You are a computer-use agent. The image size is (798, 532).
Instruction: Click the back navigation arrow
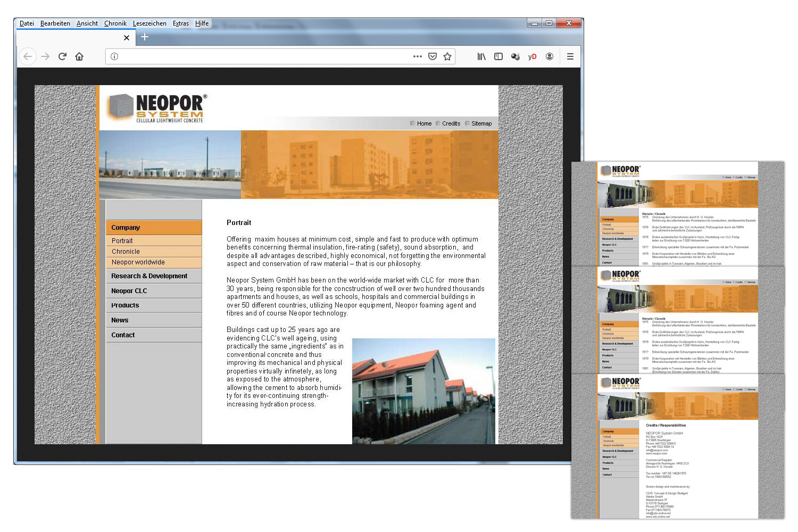28,56
